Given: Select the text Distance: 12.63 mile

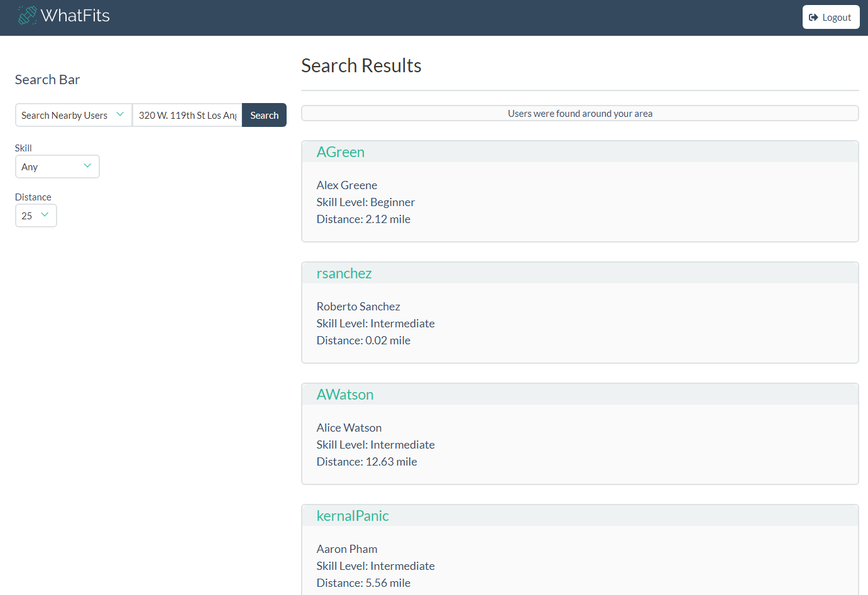Looking at the screenshot, I should 367,462.
